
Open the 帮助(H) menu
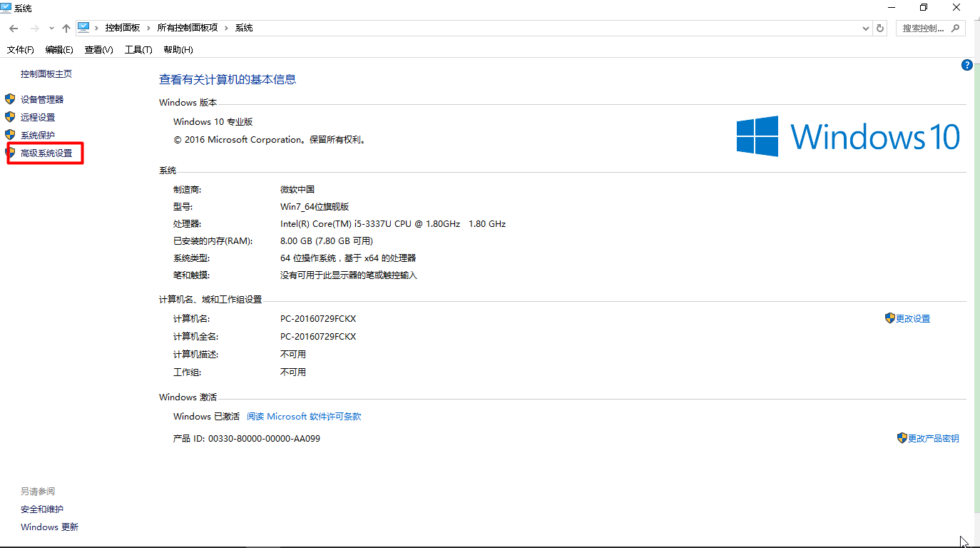(178, 50)
